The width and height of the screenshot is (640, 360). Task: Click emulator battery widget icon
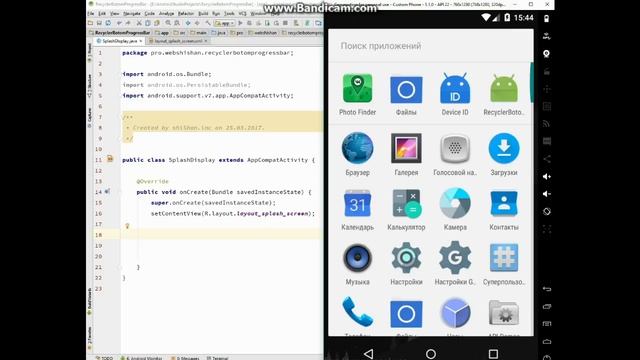point(547,19)
